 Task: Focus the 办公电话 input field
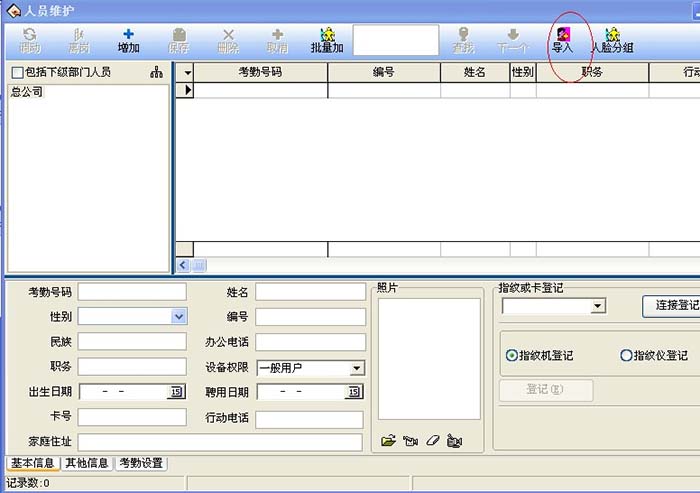(x=310, y=342)
